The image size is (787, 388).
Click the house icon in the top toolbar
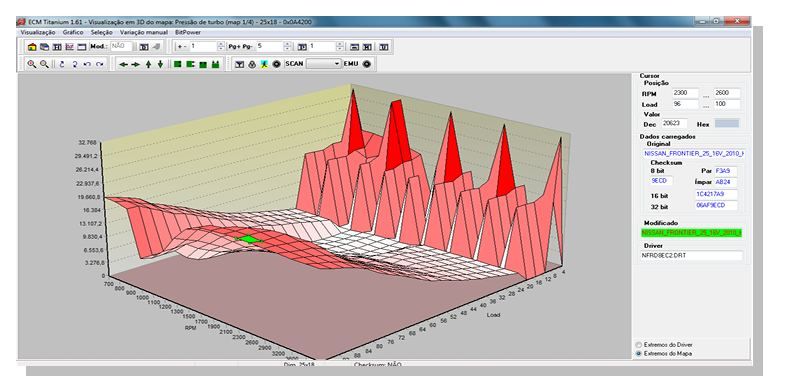tap(32, 47)
